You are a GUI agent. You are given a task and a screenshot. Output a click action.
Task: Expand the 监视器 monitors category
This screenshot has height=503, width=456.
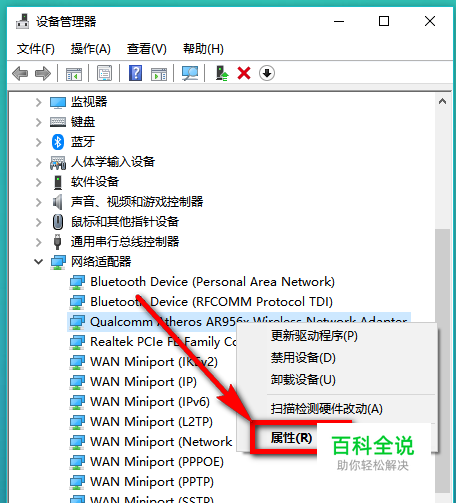39,102
